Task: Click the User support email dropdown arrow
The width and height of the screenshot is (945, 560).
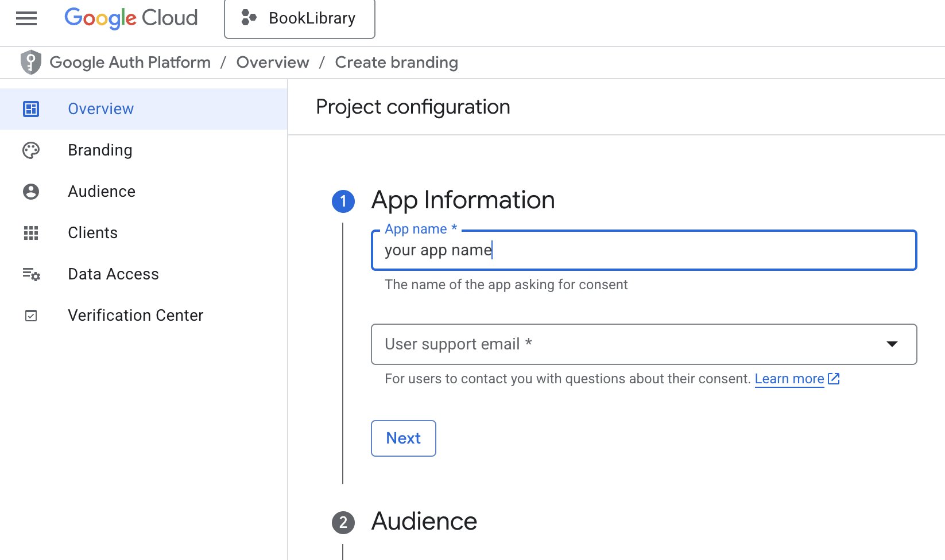Action: [x=892, y=344]
